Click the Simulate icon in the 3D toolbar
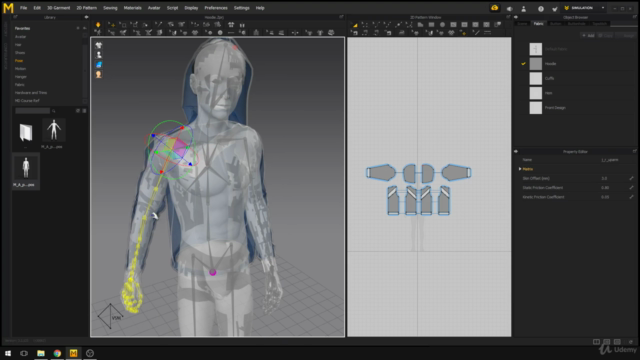 coord(98,25)
